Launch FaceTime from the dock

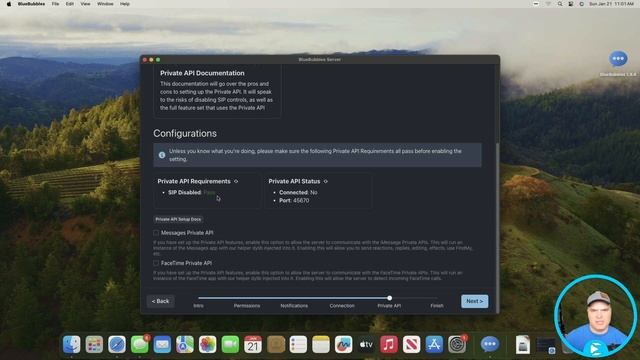tap(230, 344)
